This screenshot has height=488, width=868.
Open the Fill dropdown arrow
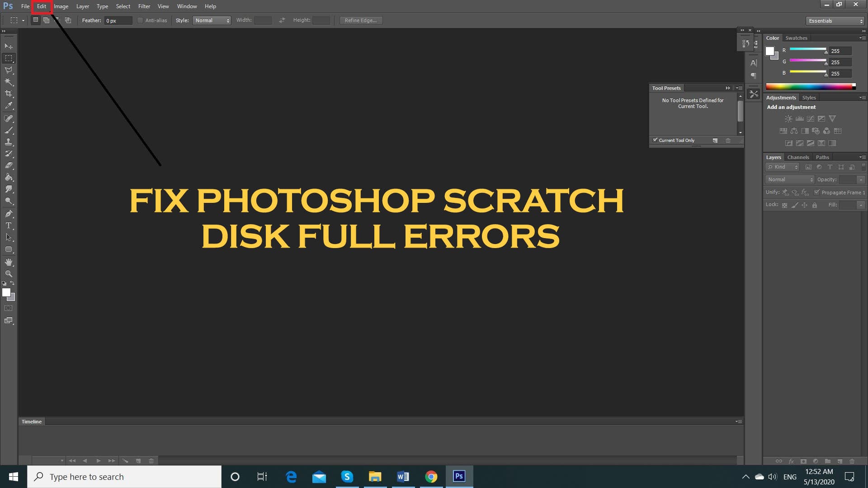coord(861,205)
